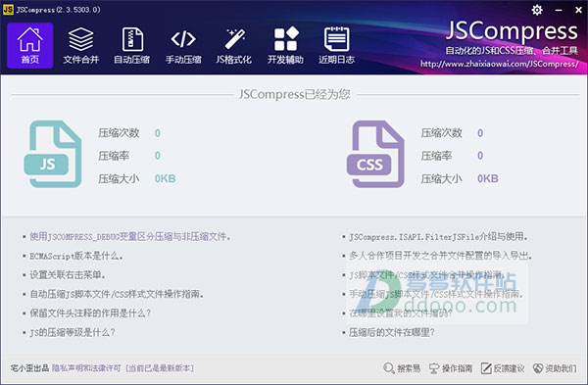This screenshot has width=588, height=385.
Task: Click the large JS file icon
Action: point(53,154)
